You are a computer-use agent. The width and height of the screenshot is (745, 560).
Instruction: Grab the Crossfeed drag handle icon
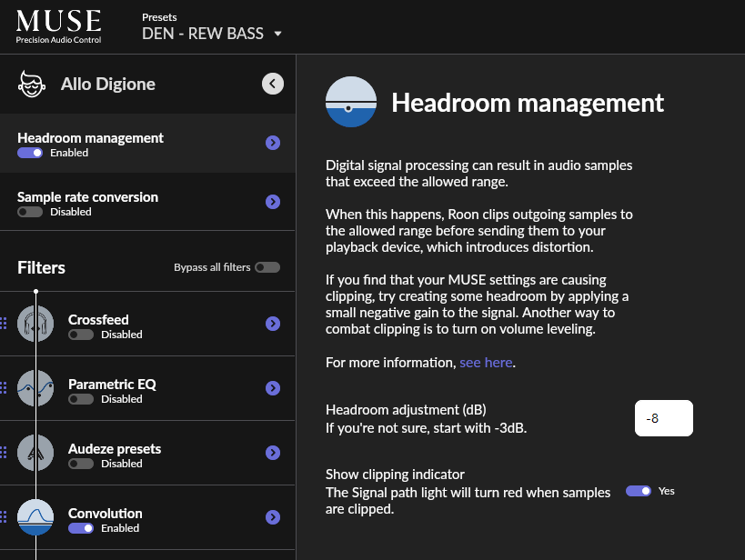[x=4, y=324]
